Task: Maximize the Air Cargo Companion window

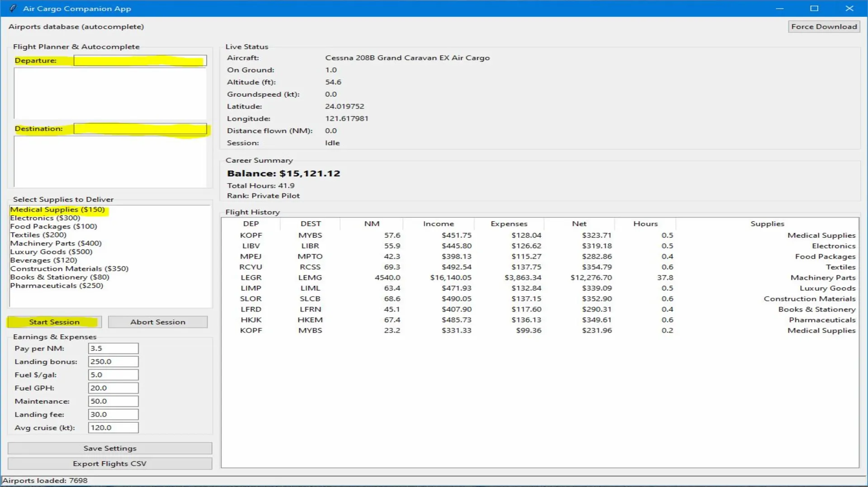Action: pos(814,8)
